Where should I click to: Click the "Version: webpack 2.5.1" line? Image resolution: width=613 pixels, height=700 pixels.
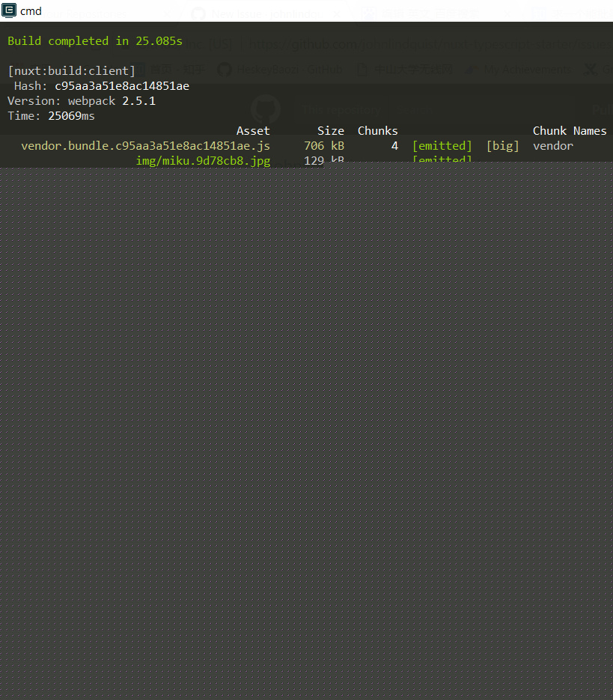(x=82, y=101)
